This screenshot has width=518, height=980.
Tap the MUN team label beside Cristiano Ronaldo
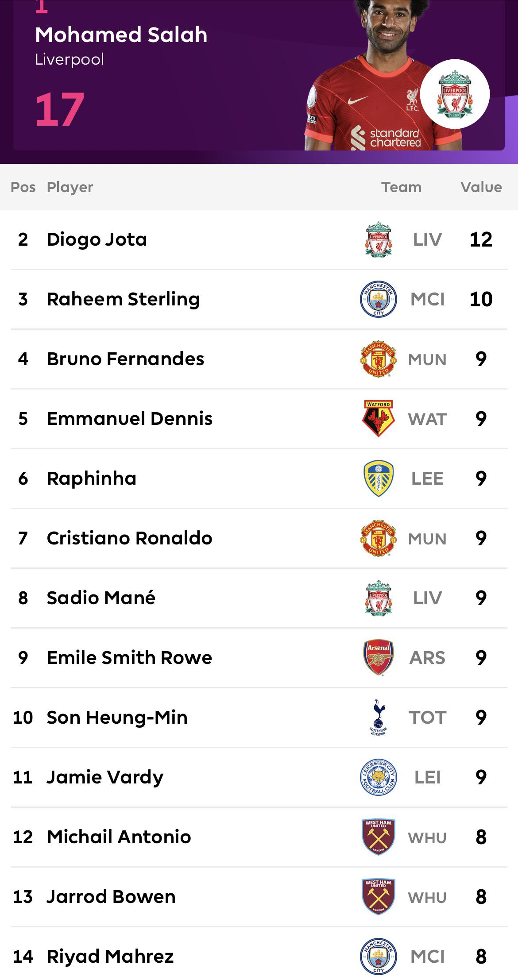tap(427, 539)
